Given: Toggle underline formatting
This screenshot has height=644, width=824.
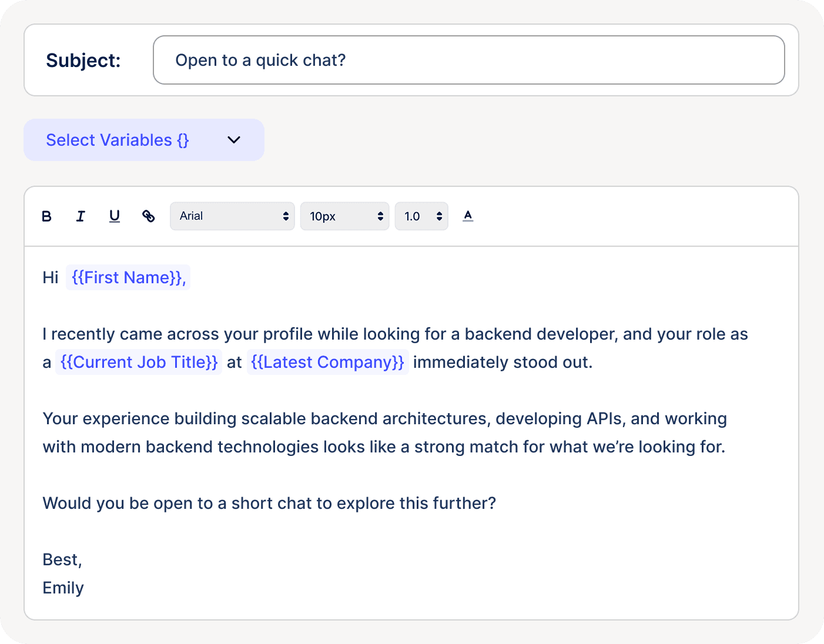Looking at the screenshot, I should [x=115, y=216].
